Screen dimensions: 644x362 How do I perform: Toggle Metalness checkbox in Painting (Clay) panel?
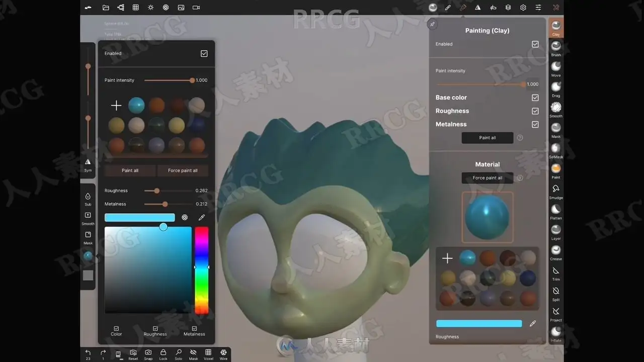[535, 124]
